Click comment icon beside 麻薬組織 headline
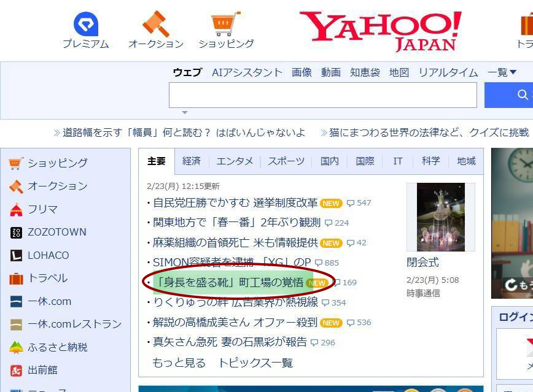Viewport: 533px width, 392px height. click(x=351, y=243)
